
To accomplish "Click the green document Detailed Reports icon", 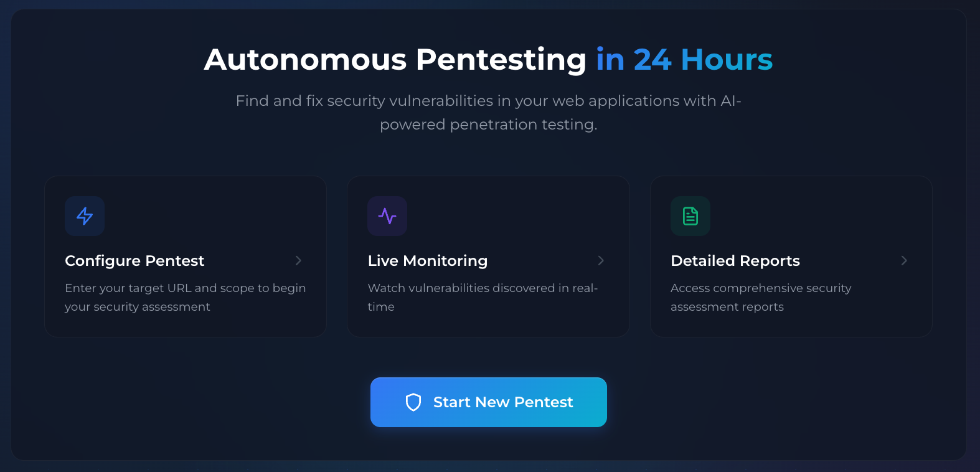I will pyautogui.click(x=690, y=216).
